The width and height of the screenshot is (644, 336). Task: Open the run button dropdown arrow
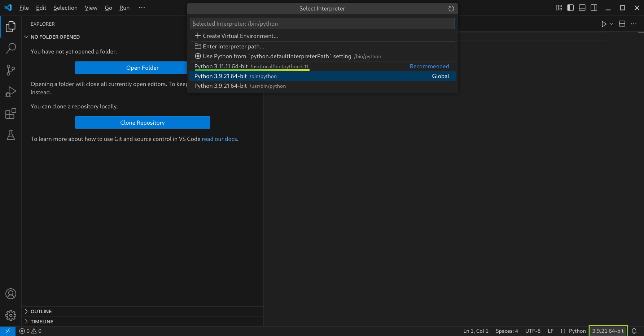tap(611, 24)
